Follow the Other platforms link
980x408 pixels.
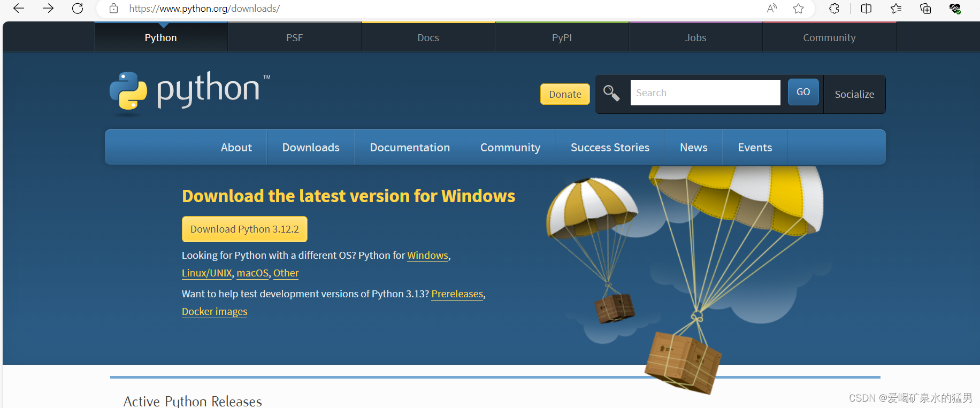tap(286, 273)
